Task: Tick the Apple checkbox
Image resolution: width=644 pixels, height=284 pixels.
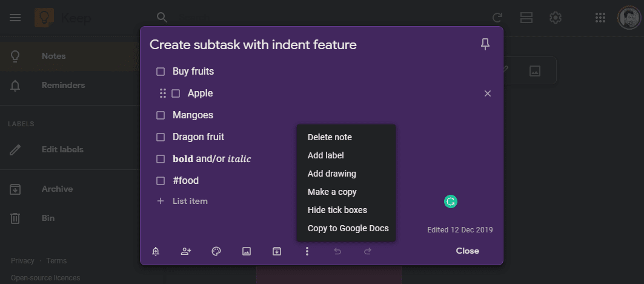Action: click(x=176, y=93)
